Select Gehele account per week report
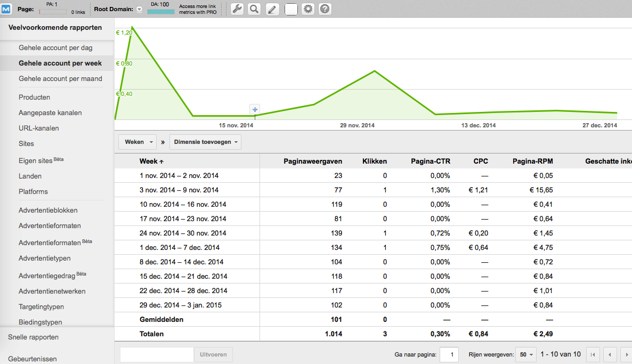This screenshot has width=632, height=364. click(60, 63)
